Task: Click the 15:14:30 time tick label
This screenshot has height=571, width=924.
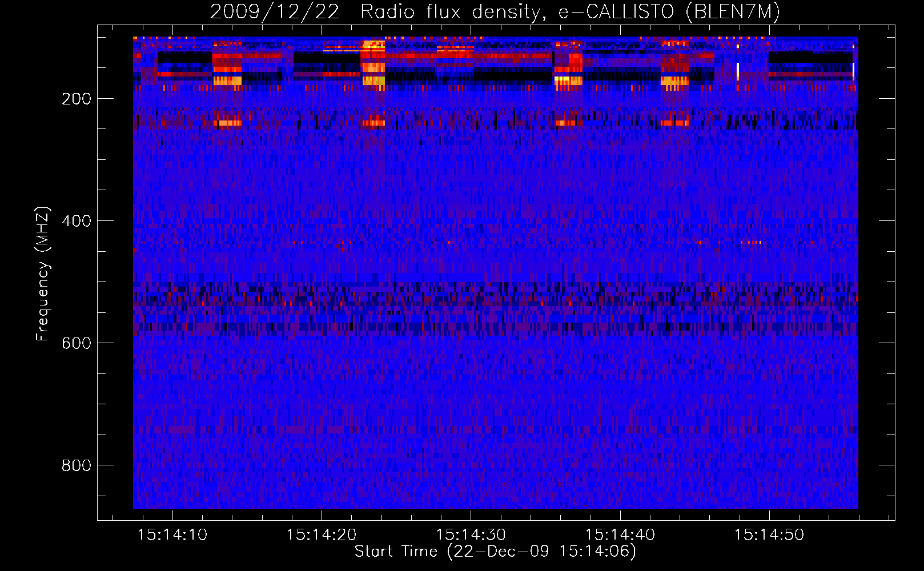Action: coord(471,535)
